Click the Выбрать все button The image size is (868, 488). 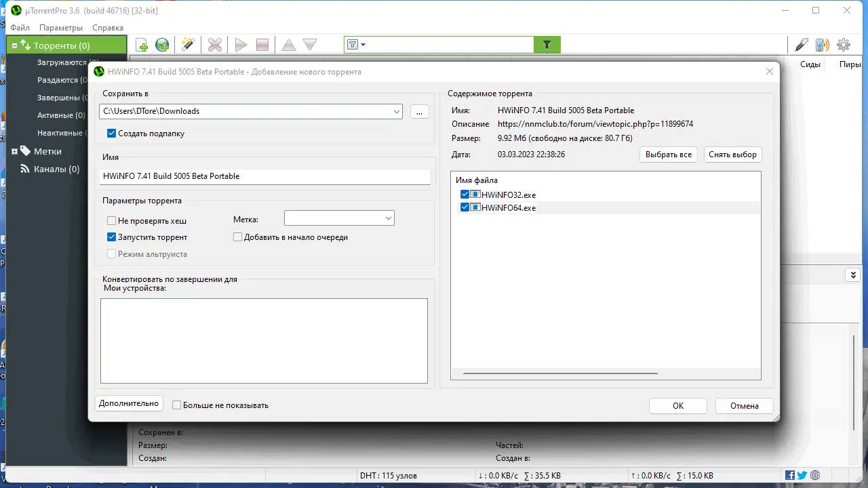668,155
